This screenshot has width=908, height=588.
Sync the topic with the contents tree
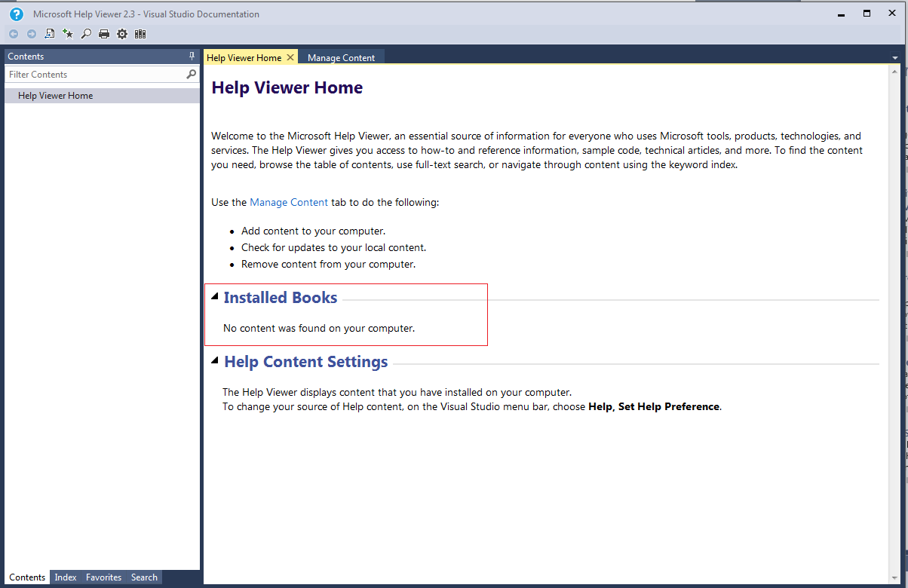(x=50, y=34)
